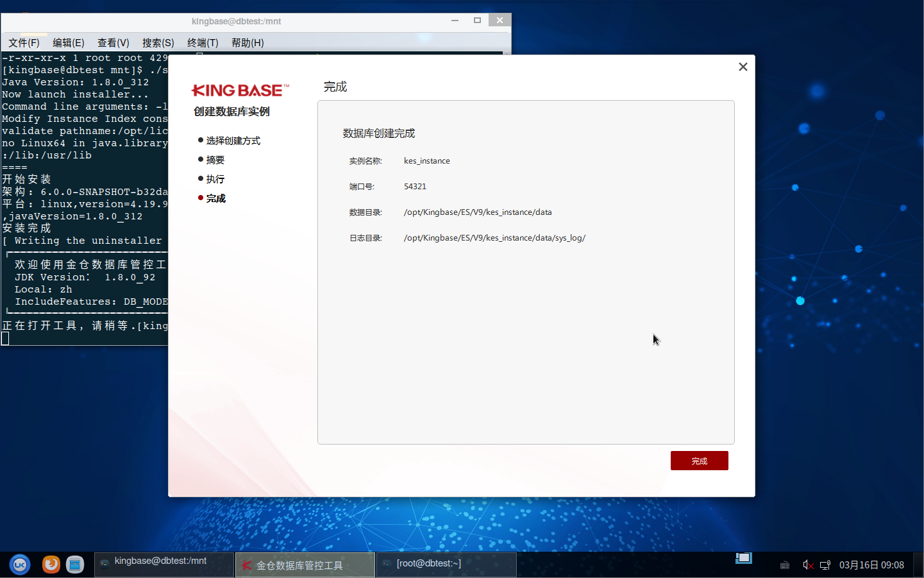The height and width of the screenshot is (578, 924).
Task: Click the data directory path /opt/Kingbase/ES/V9/kes_instance/data
Action: tap(478, 212)
